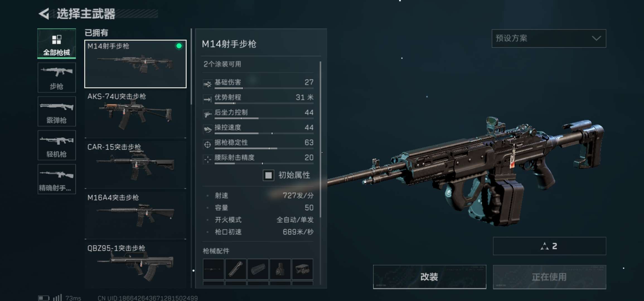This screenshot has height=301, width=644.
Task: Select the drum magazine attachment icon
Action: pyautogui.click(x=280, y=269)
